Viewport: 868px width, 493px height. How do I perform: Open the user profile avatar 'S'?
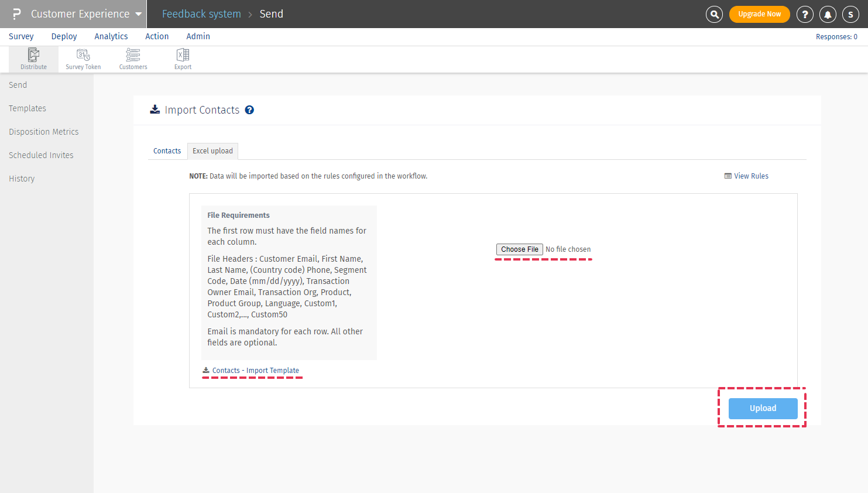click(x=850, y=14)
